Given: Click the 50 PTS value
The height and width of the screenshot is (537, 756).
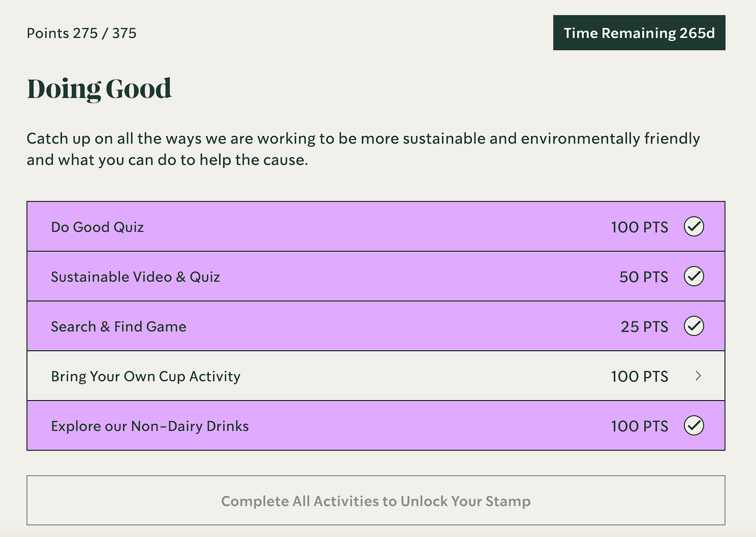Looking at the screenshot, I should [x=644, y=277].
